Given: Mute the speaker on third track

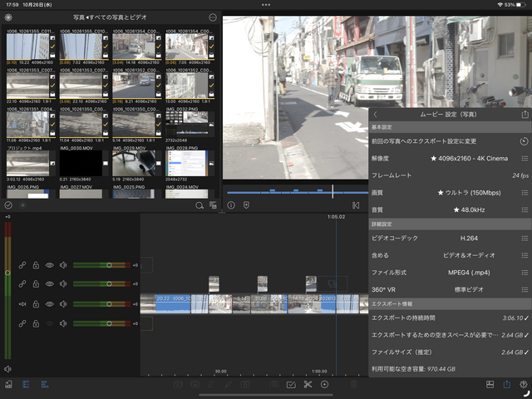Looking at the screenshot, I should click(x=63, y=304).
